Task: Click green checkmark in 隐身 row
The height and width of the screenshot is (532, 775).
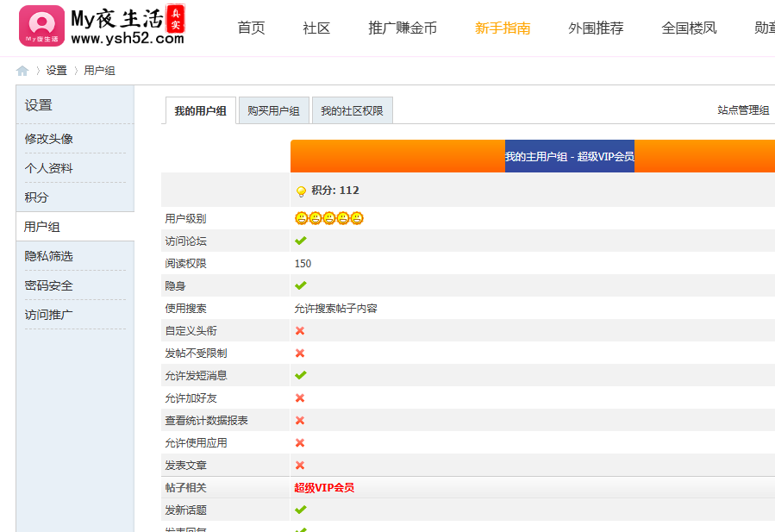Action: click(x=301, y=285)
